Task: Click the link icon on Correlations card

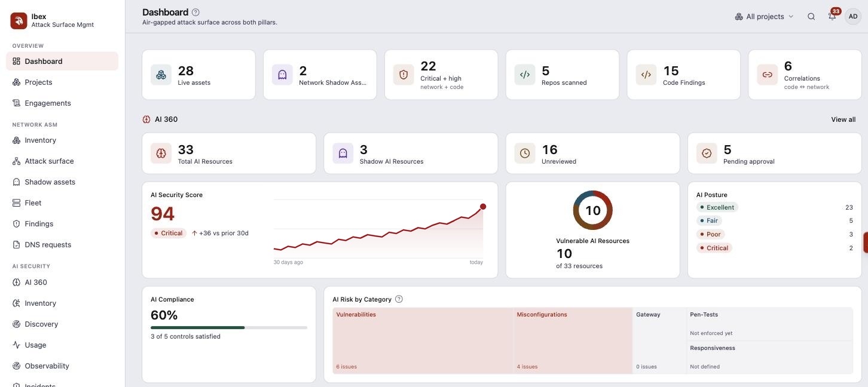Action: click(767, 75)
